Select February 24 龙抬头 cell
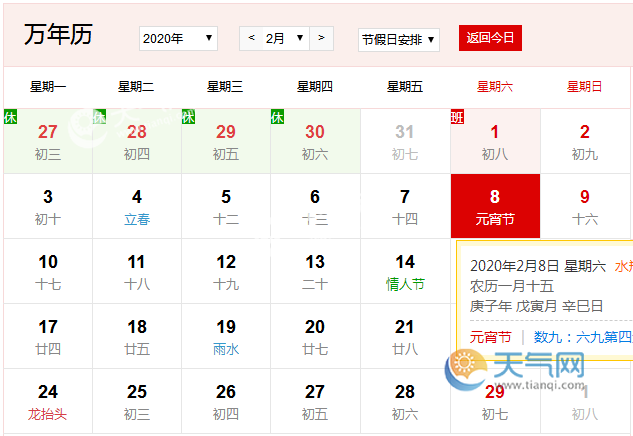This screenshot has height=436, width=633. pyautogui.click(x=48, y=401)
